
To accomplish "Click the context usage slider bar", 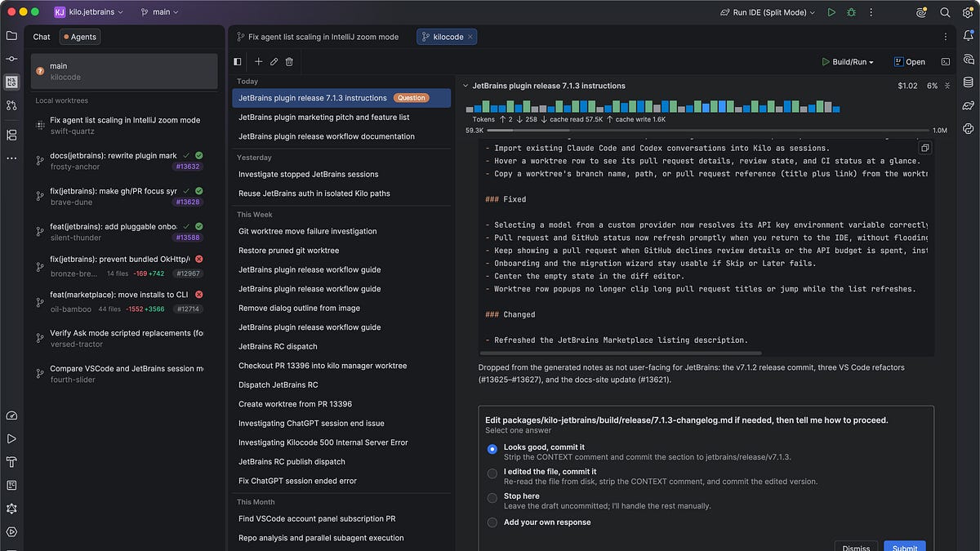I will [710, 130].
